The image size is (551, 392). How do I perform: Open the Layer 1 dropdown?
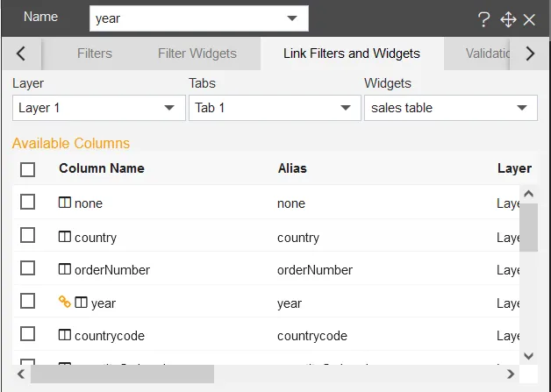pos(99,108)
